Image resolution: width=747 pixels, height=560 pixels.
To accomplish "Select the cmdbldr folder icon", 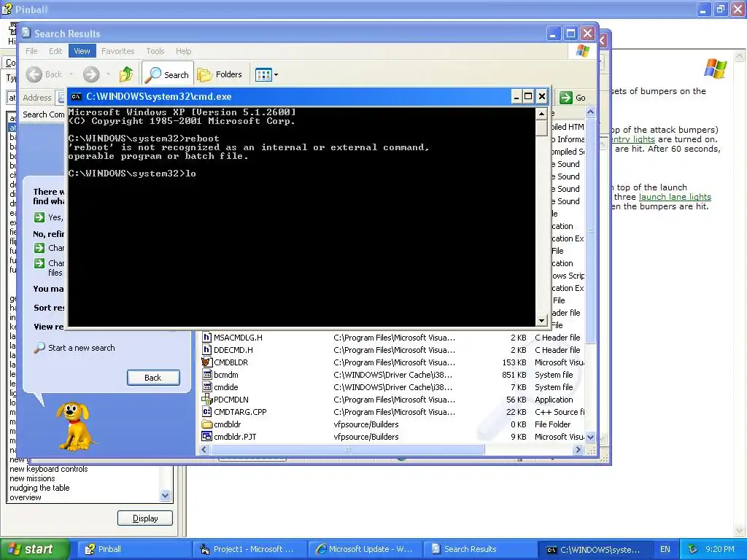I will coord(206,424).
